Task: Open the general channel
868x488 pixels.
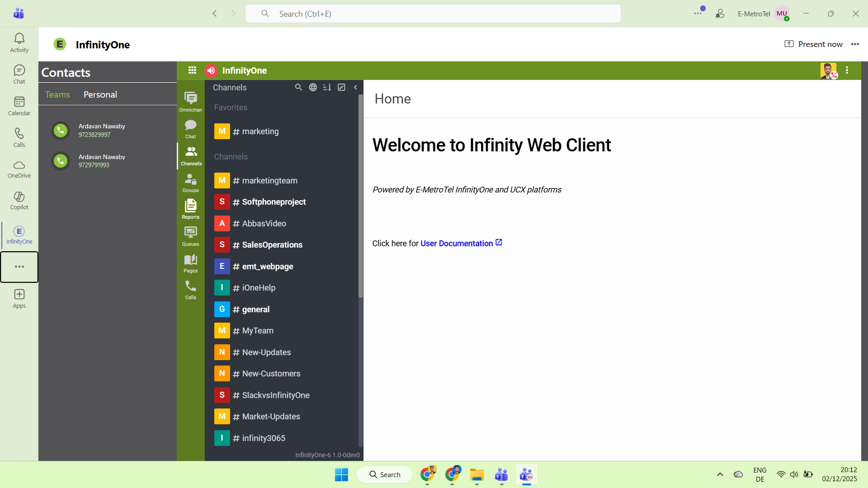Action: tap(285, 310)
